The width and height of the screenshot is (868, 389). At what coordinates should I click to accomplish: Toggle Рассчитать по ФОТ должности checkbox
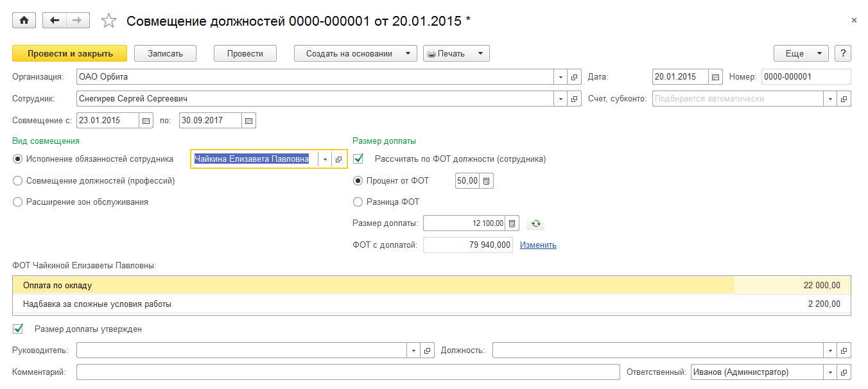(358, 159)
